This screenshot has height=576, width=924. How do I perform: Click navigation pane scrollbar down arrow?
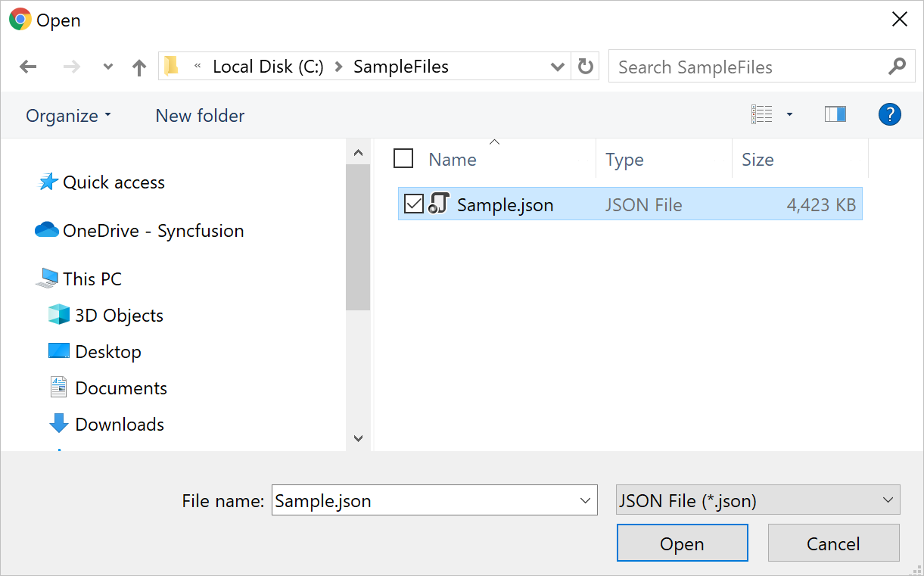[x=358, y=438]
